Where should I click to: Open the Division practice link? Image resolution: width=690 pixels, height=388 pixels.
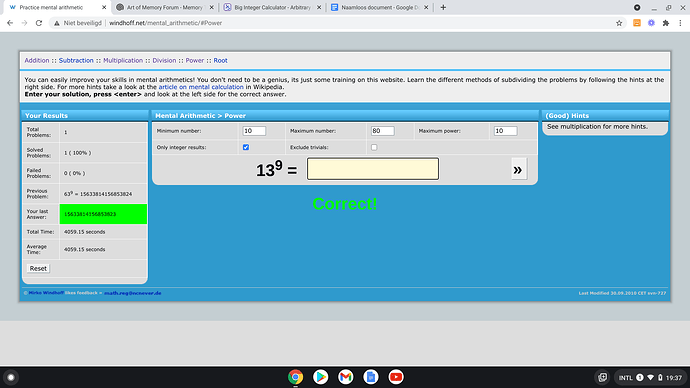coord(164,60)
